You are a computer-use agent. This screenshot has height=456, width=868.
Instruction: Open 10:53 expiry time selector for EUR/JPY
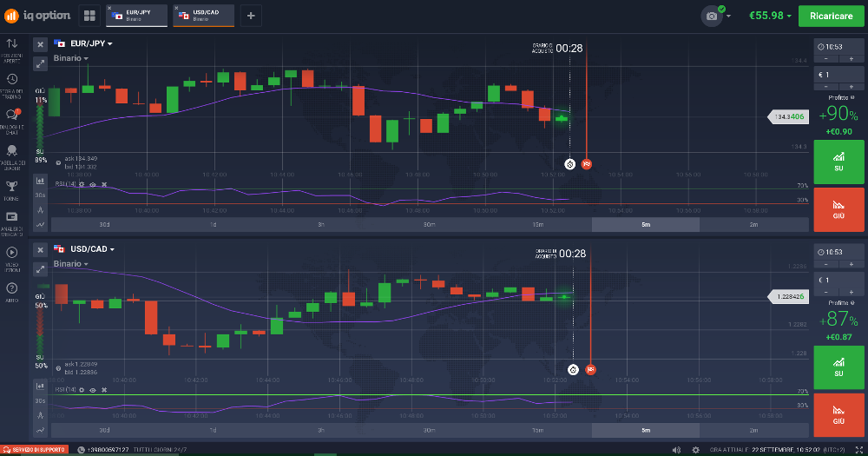838,47
